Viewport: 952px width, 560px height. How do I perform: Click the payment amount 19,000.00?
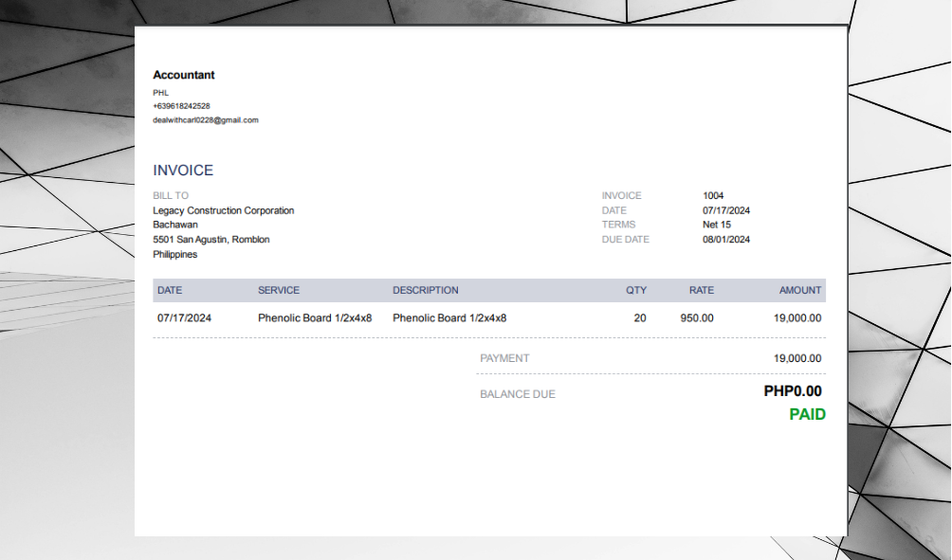797,358
